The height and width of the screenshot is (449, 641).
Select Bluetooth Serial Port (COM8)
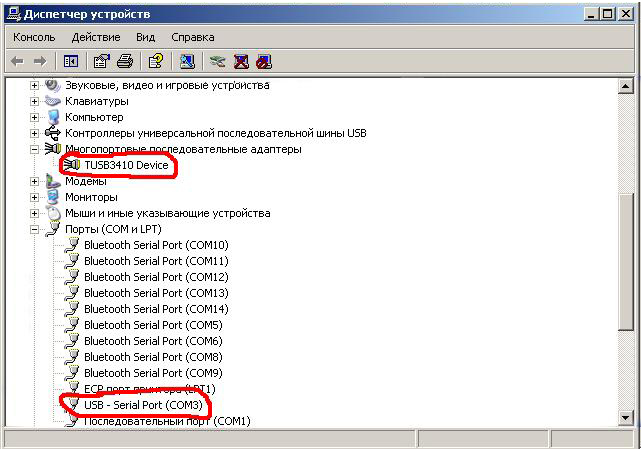click(153, 357)
